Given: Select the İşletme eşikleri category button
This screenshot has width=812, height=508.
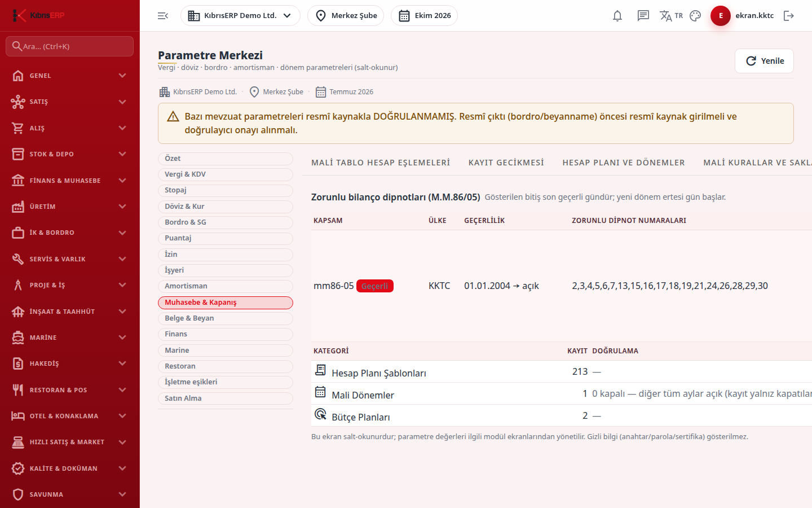Looking at the screenshot, I should (x=226, y=382).
